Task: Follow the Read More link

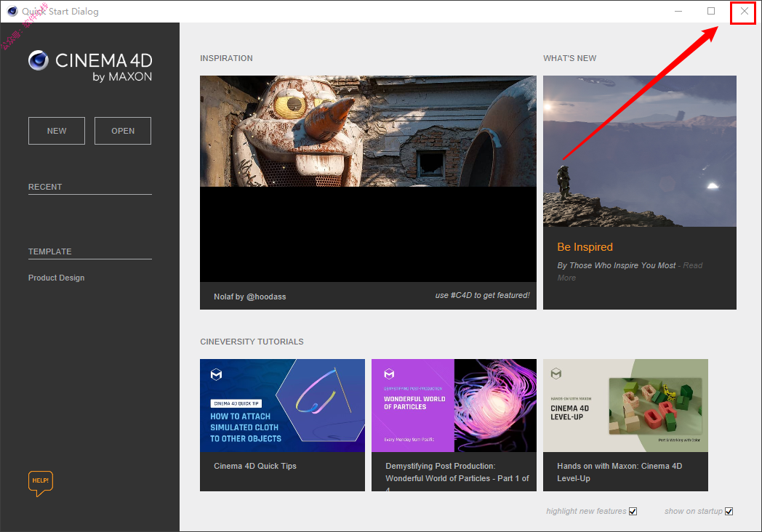Action: (630, 272)
